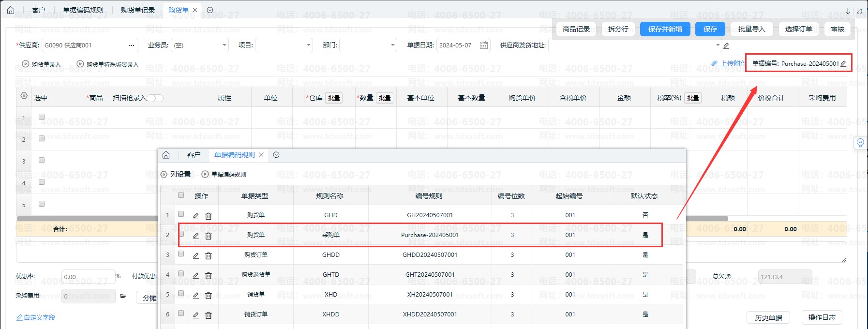The width and height of the screenshot is (868, 329).
Task: Open folder icon next to 采购费用 field
Action: pyautogui.click(x=123, y=296)
